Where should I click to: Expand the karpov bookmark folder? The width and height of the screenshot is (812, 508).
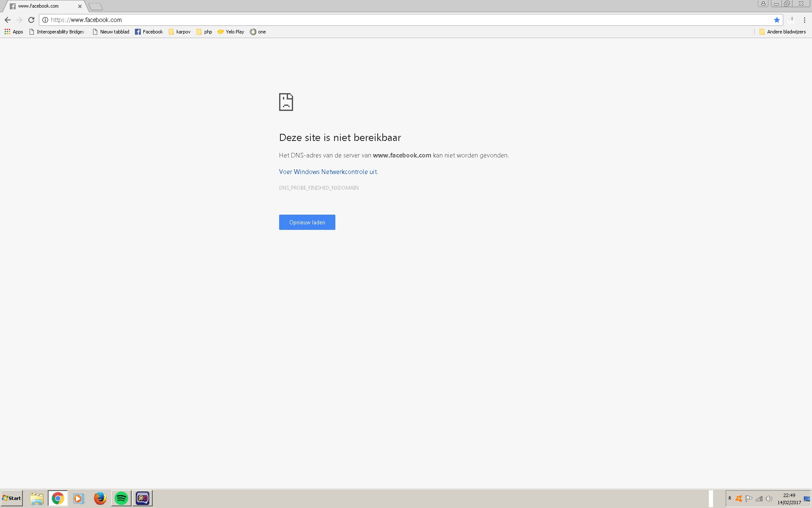[x=179, y=32]
